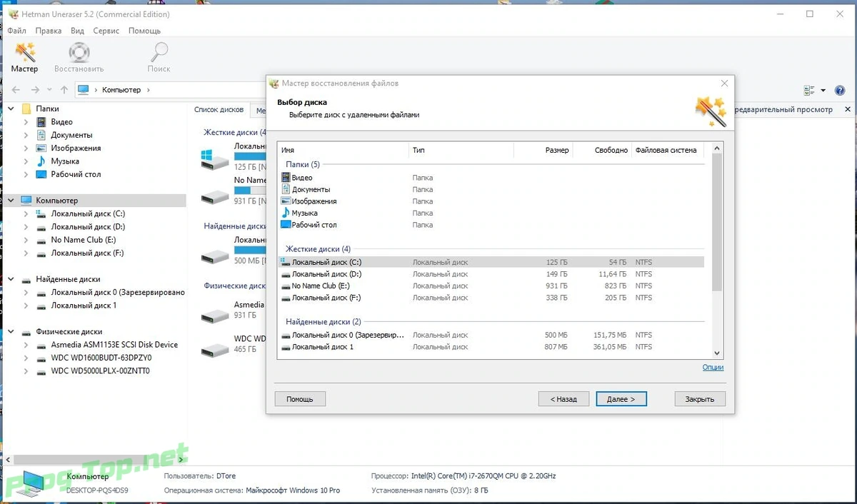Click the Музыка note icon in the left tree
857x504 pixels.
[x=42, y=161]
